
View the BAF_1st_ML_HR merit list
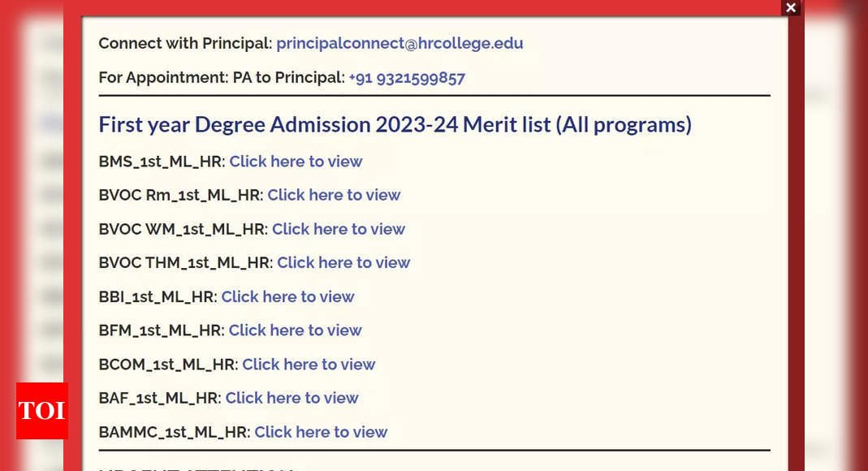[291, 398]
